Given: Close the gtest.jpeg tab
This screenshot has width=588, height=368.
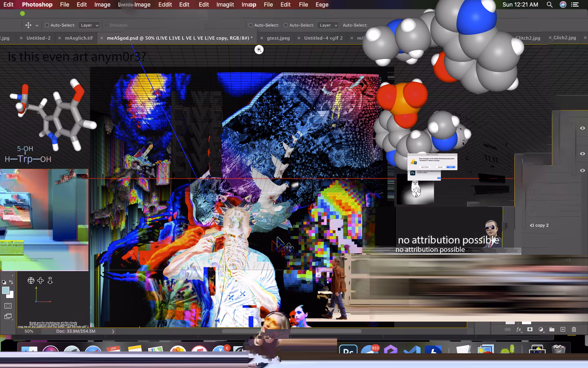Looking at the screenshot, I should coord(262,38).
